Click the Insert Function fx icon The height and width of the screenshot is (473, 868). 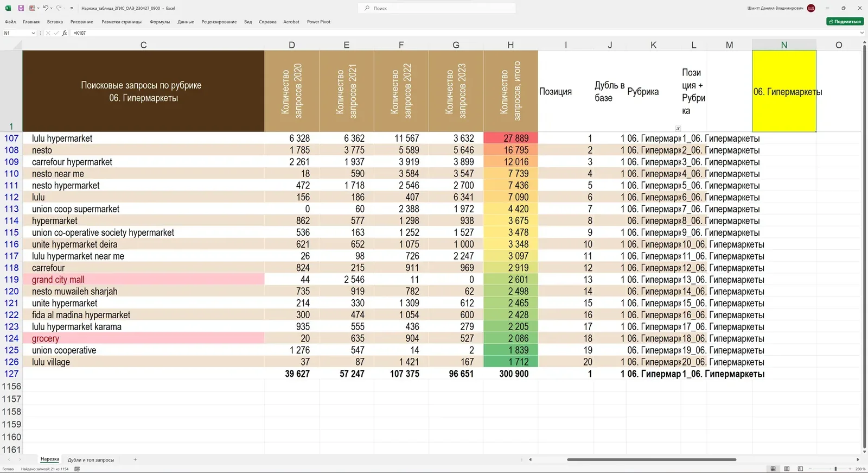coord(65,33)
